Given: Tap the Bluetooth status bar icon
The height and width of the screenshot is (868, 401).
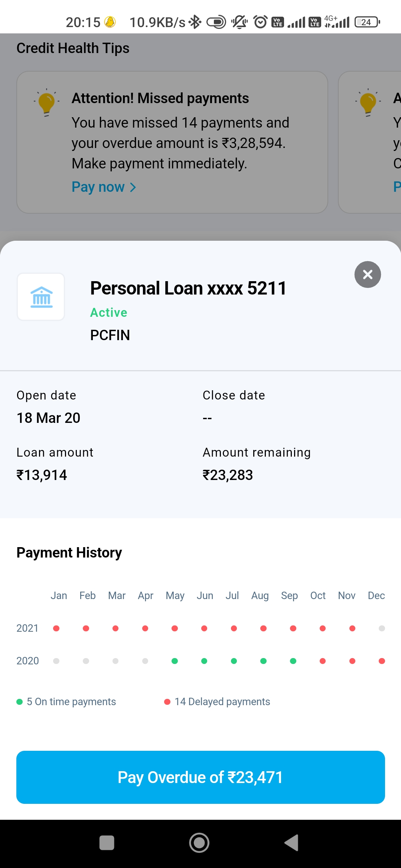Looking at the screenshot, I should (195, 22).
